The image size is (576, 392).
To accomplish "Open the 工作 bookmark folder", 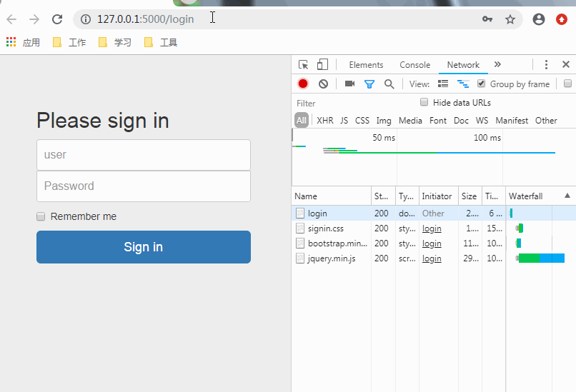I will [69, 42].
